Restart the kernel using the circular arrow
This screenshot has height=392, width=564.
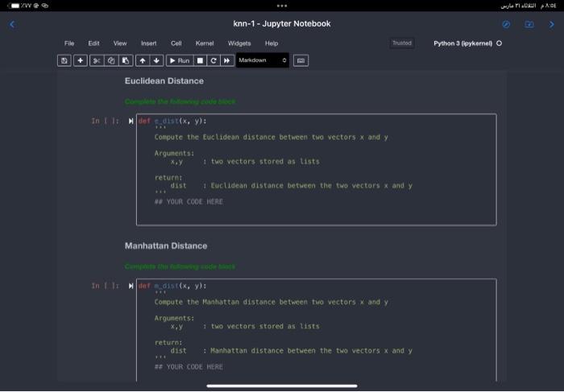point(214,60)
